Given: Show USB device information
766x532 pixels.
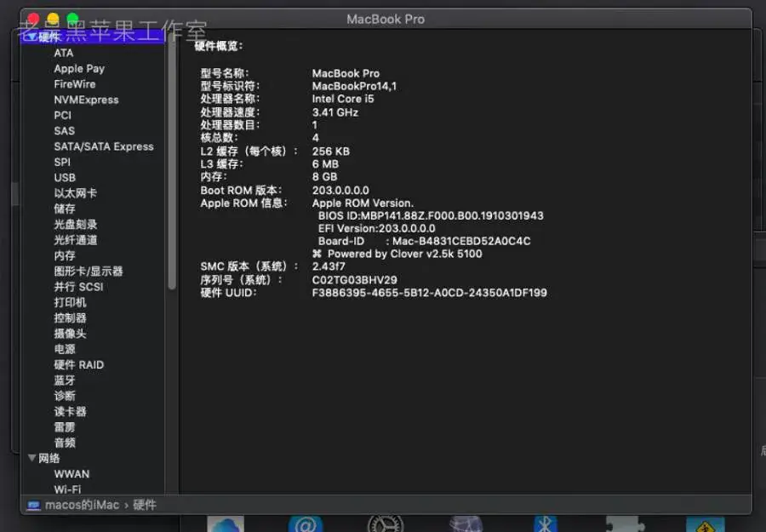Looking at the screenshot, I should click(x=65, y=178).
